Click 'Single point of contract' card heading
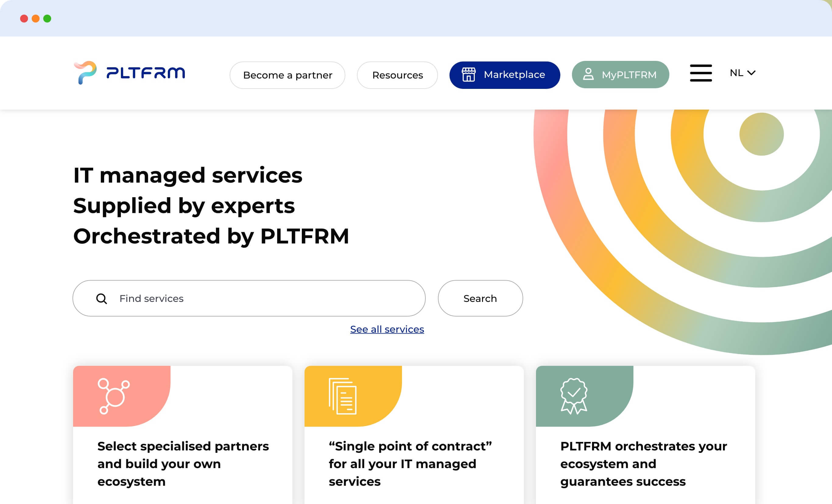This screenshot has width=832, height=504. pyautogui.click(x=410, y=464)
